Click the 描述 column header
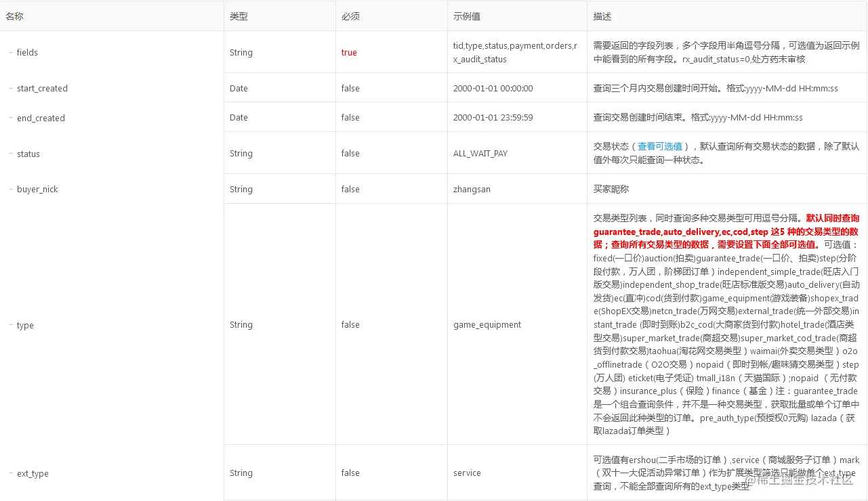 pyautogui.click(x=602, y=16)
